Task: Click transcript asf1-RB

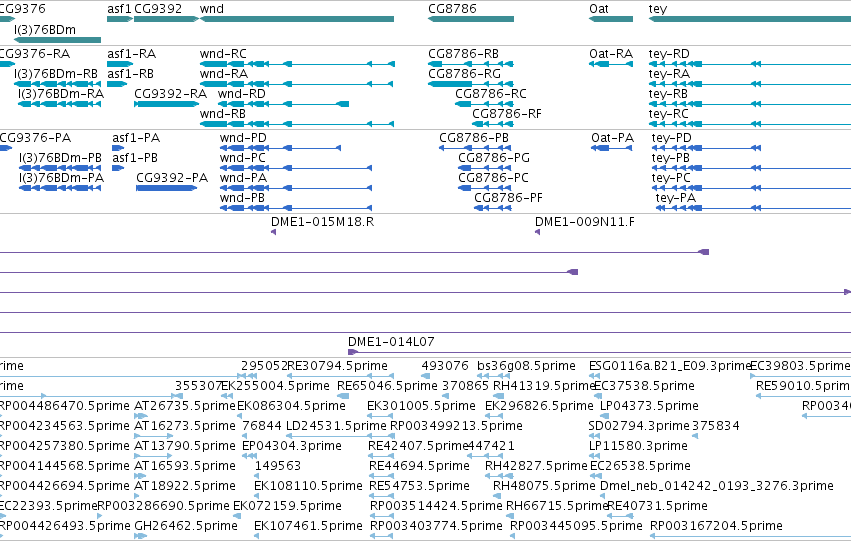Action: (x=117, y=84)
